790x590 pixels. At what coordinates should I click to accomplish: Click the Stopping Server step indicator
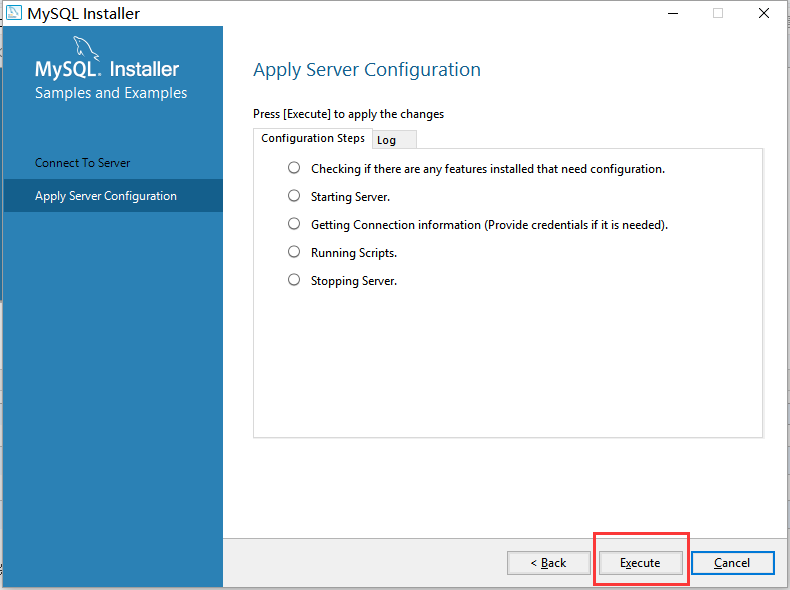(294, 280)
